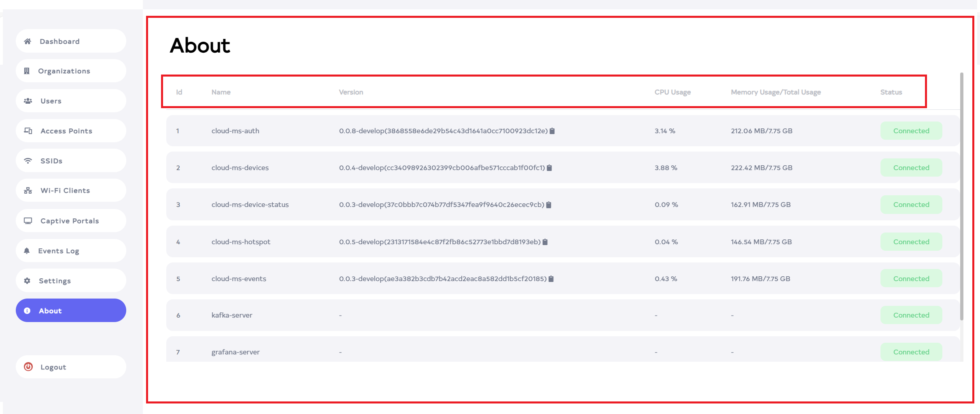
Task: Copy the cloud-ms-devices version string
Action: 549,168
